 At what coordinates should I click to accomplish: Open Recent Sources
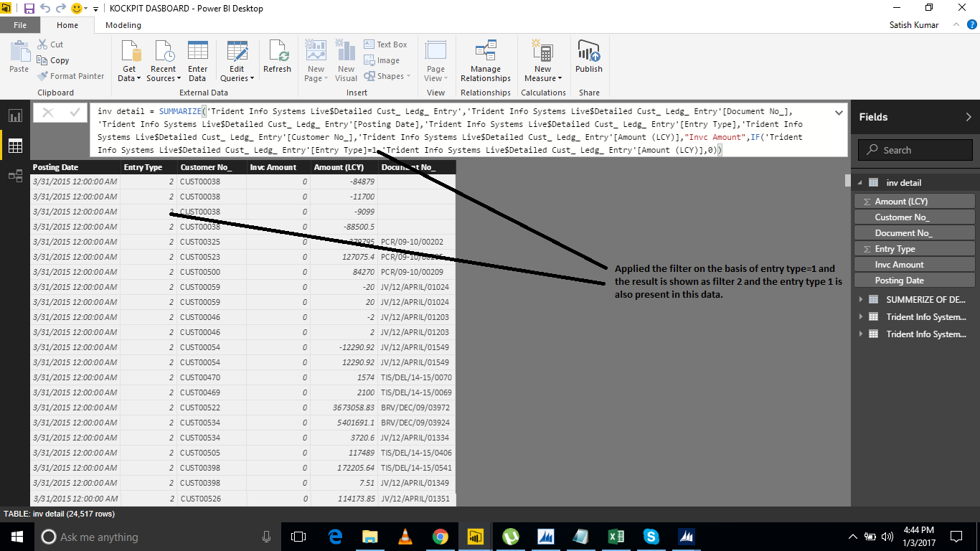pyautogui.click(x=164, y=62)
